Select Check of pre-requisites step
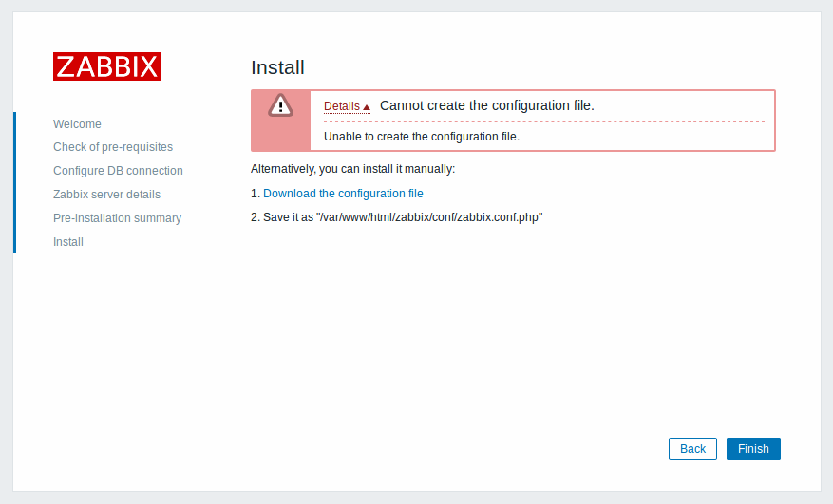The image size is (833, 504). tap(113, 147)
